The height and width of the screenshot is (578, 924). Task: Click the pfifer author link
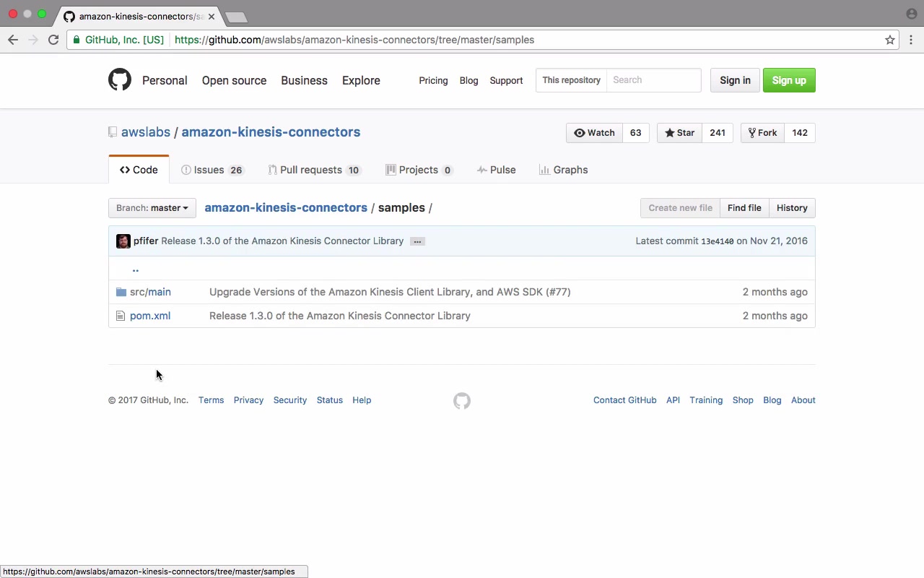click(146, 241)
